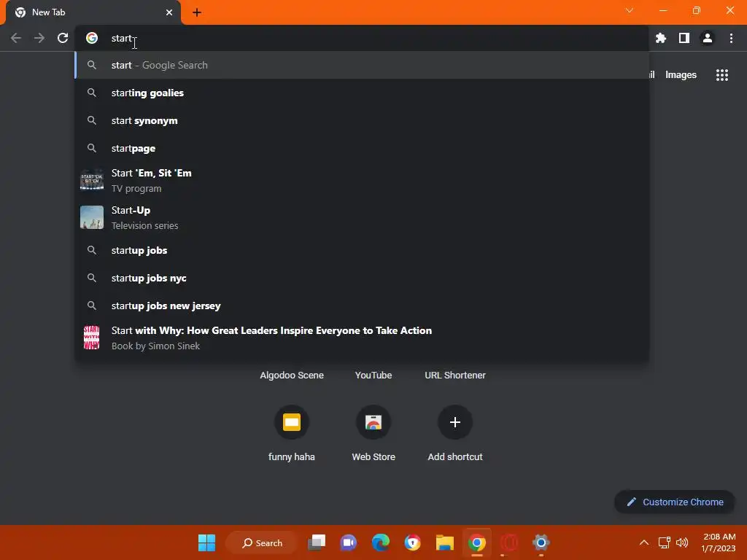Open the Settings gear taskbar icon
Viewport: 747px width, 560px height.
click(541, 542)
